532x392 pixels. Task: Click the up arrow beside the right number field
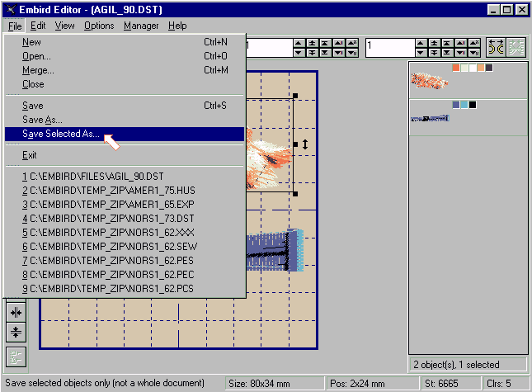(421, 43)
